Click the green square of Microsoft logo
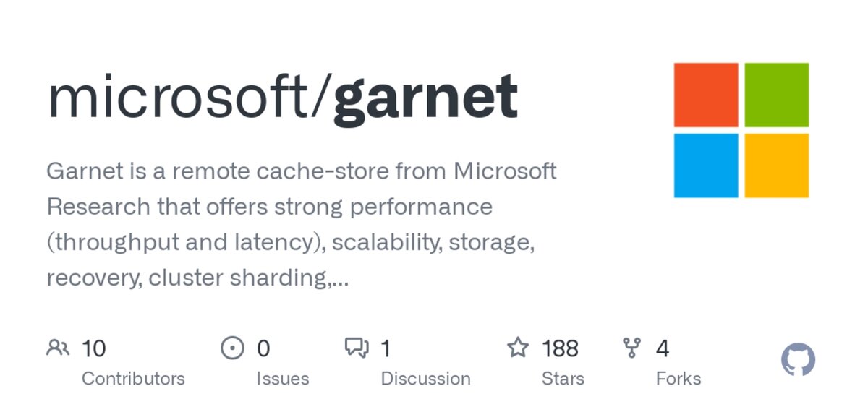The width and height of the screenshot is (868, 412). 777,95
